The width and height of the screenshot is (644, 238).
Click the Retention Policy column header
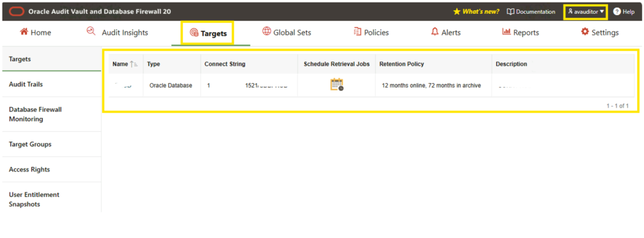point(401,64)
